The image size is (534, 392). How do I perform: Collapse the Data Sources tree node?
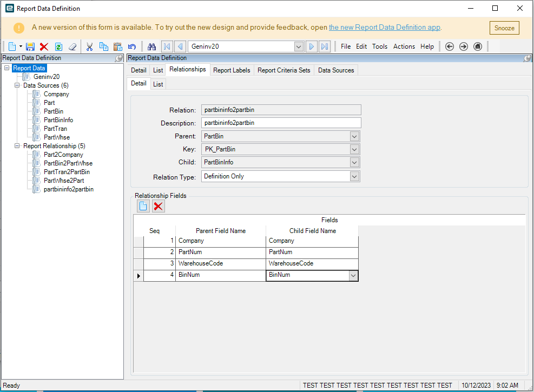(x=17, y=85)
